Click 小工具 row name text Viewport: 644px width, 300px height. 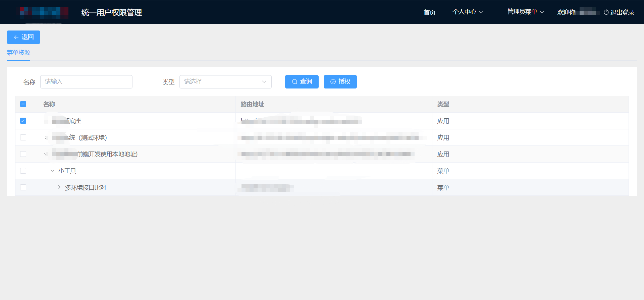[67, 171]
